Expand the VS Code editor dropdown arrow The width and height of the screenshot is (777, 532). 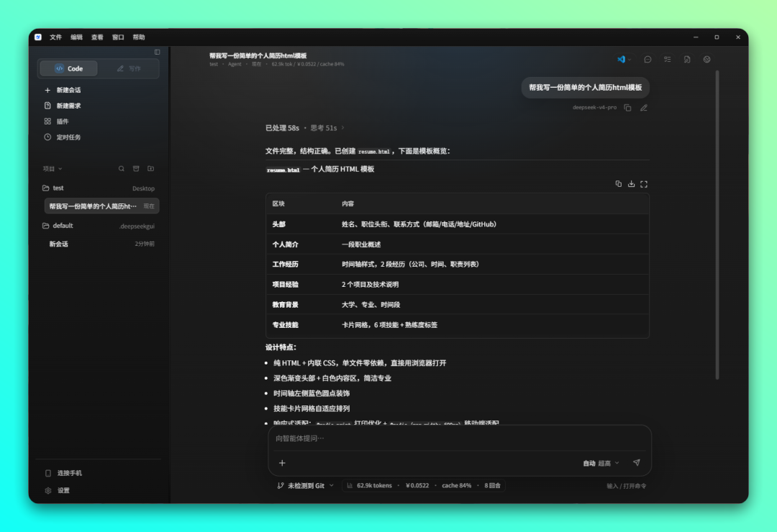click(x=630, y=60)
